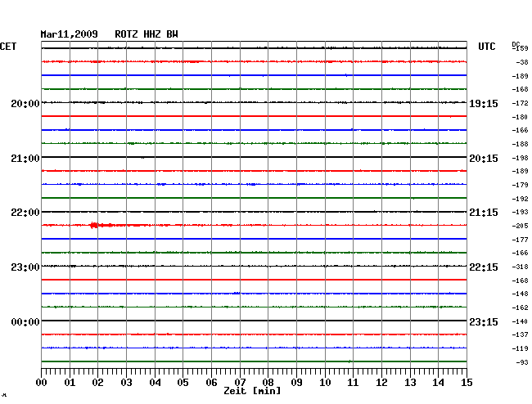The height and width of the screenshot is (404, 532).
Task: Click the DC offset value -198
Action: pyautogui.click(x=520, y=158)
